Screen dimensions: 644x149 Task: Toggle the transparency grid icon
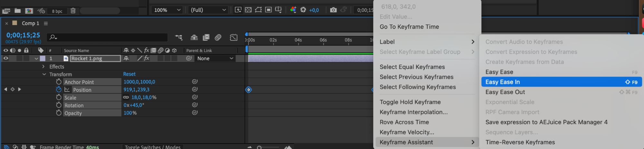pyautogui.click(x=248, y=10)
